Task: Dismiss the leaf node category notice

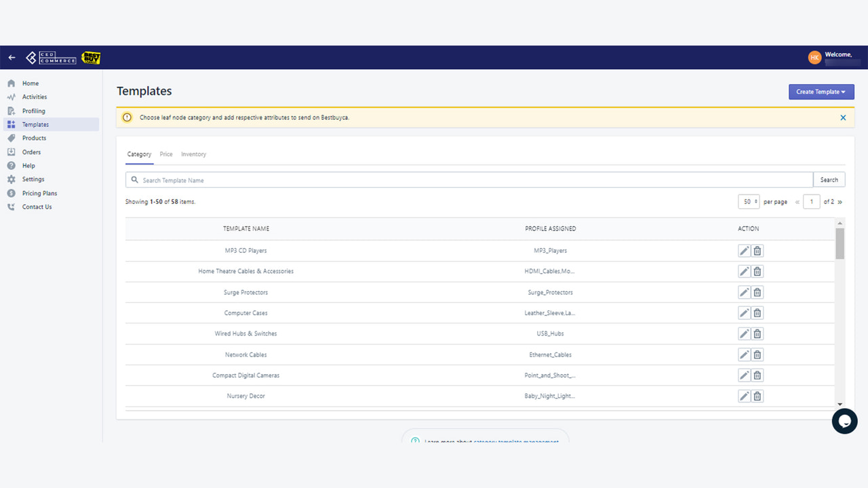Action: point(843,117)
